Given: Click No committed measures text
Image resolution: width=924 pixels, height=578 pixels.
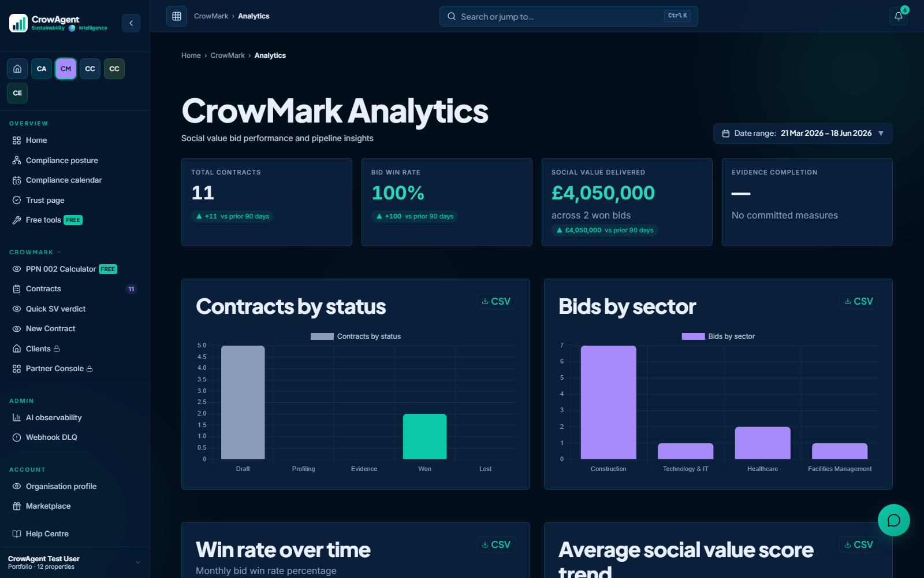Looking at the screenshot, I should 784,216.
